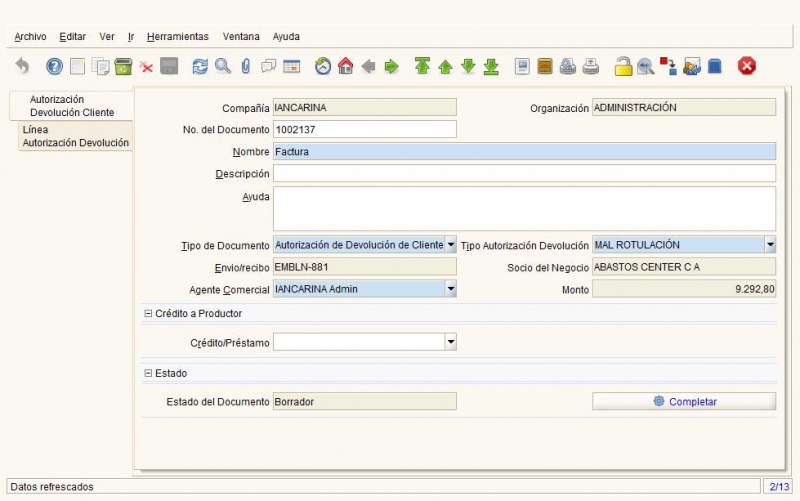
Task: Go to previous record green up arrow
Action: [445, 66]
